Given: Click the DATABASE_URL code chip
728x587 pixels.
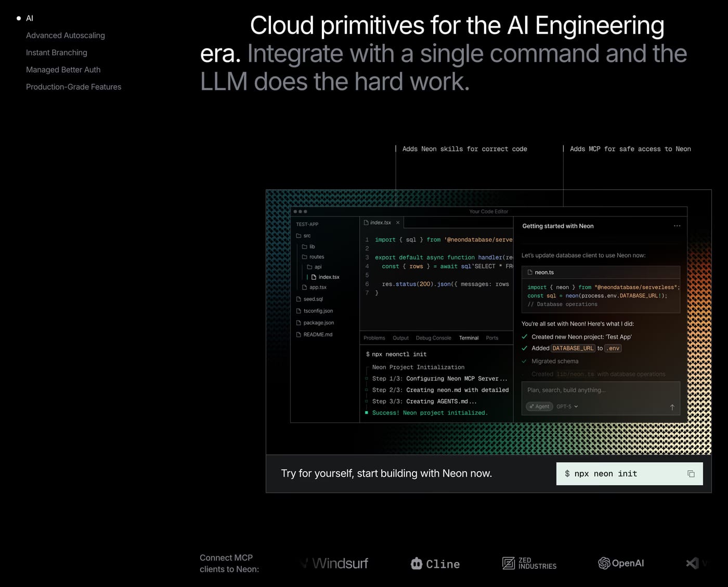Looking at the screenshot, I should pos(573,348).
